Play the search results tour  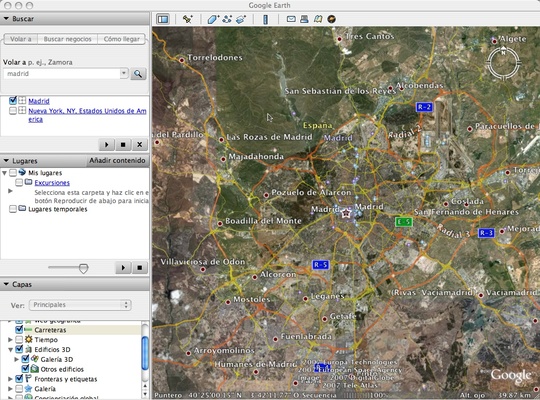(106, 145)
